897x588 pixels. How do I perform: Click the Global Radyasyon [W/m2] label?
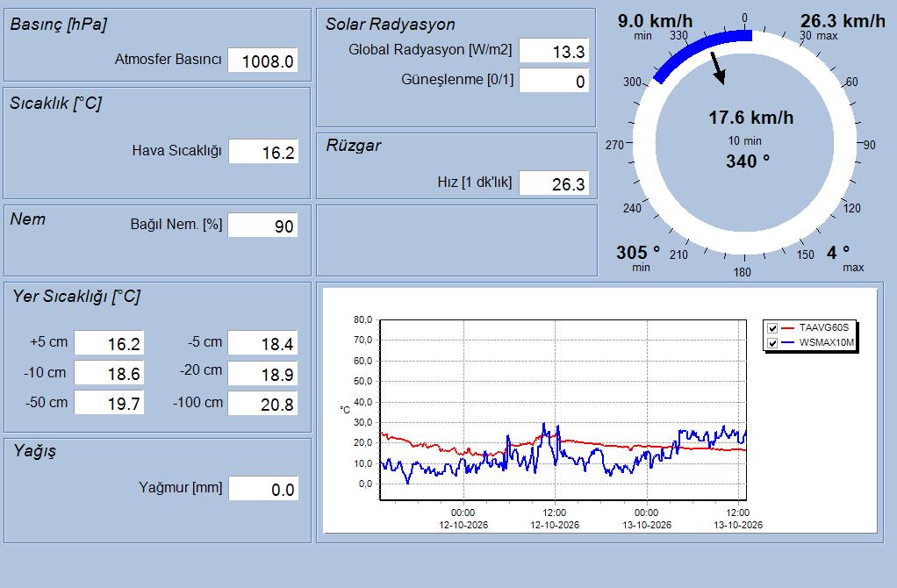(x=430, y=50)
